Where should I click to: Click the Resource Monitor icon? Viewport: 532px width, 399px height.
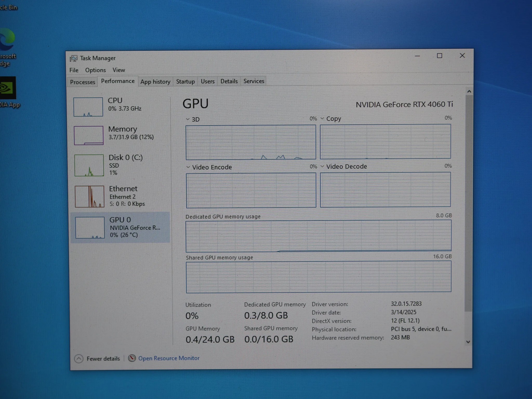pyautogui.click(x=132, y=358)
